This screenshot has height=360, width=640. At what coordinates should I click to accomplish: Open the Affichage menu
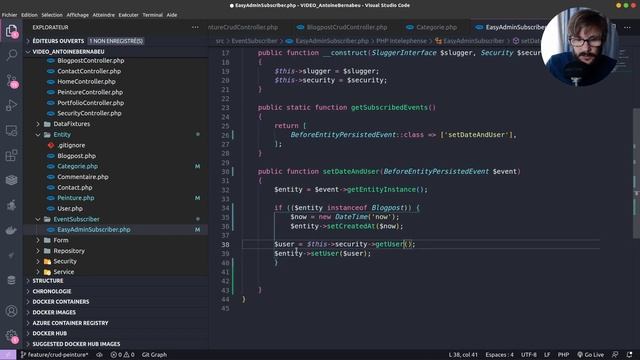[78, 15]
